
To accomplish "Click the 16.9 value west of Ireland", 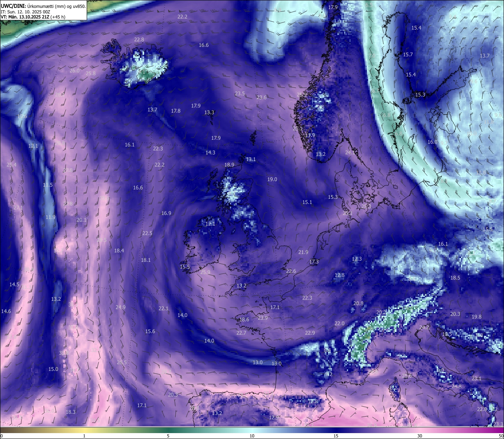I will coord(166,213).
